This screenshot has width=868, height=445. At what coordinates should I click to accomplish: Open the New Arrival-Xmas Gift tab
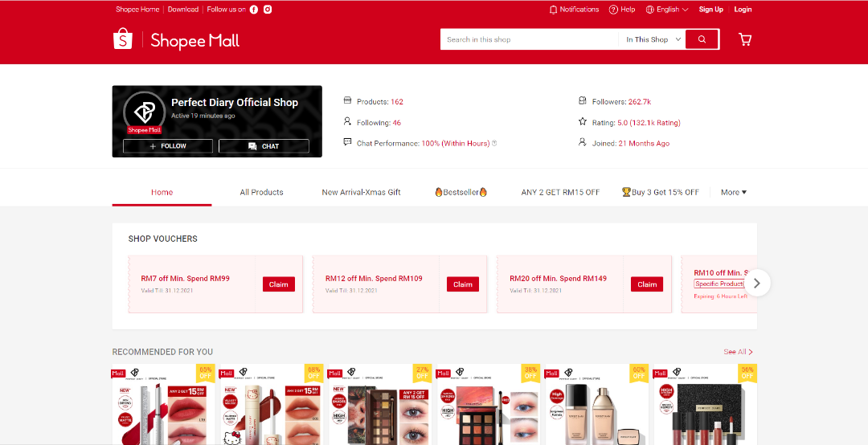click(x=361, y=192)
